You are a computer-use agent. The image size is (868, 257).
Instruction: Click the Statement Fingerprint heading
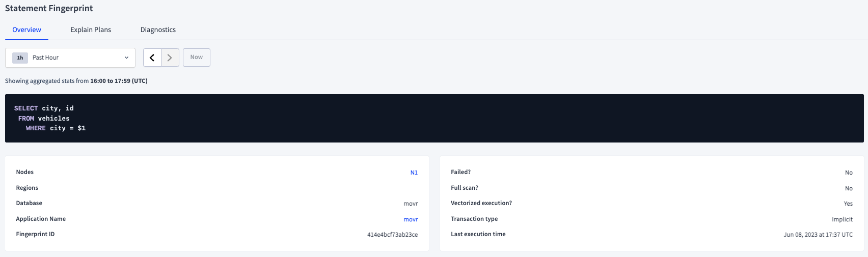click(x=49, y=9)
